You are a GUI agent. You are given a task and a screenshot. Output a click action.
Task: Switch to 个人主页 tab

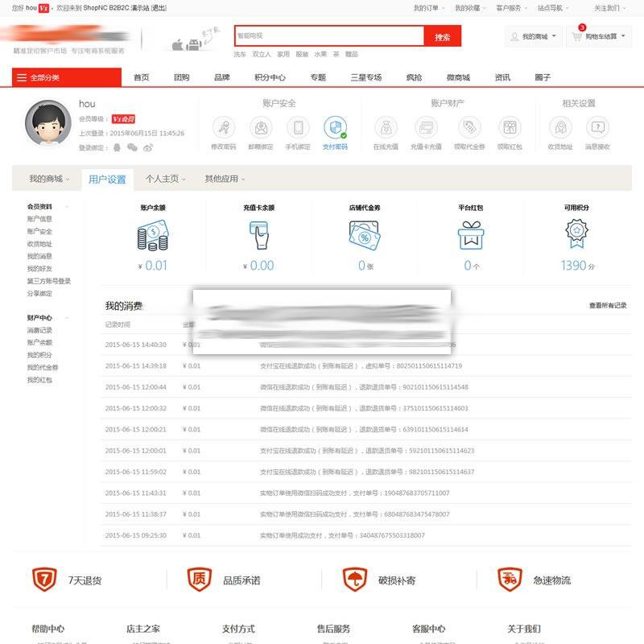coord(166,179)
